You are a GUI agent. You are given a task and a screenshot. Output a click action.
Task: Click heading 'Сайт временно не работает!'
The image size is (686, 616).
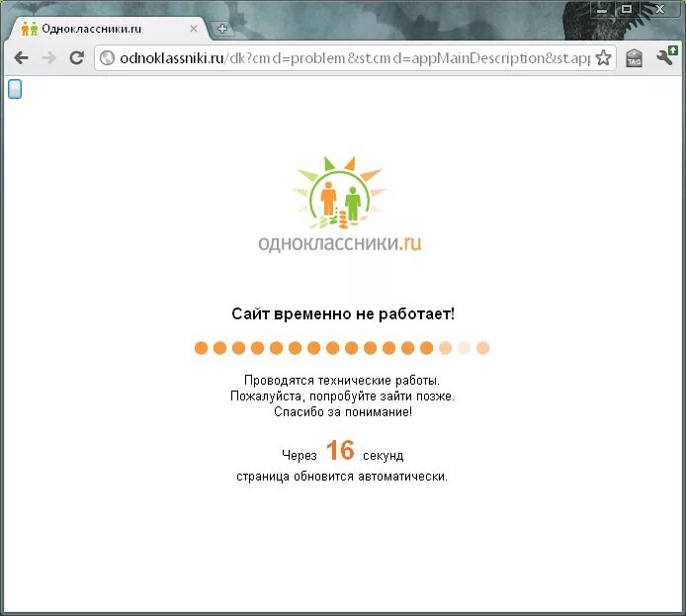click(x=343, y=314)
